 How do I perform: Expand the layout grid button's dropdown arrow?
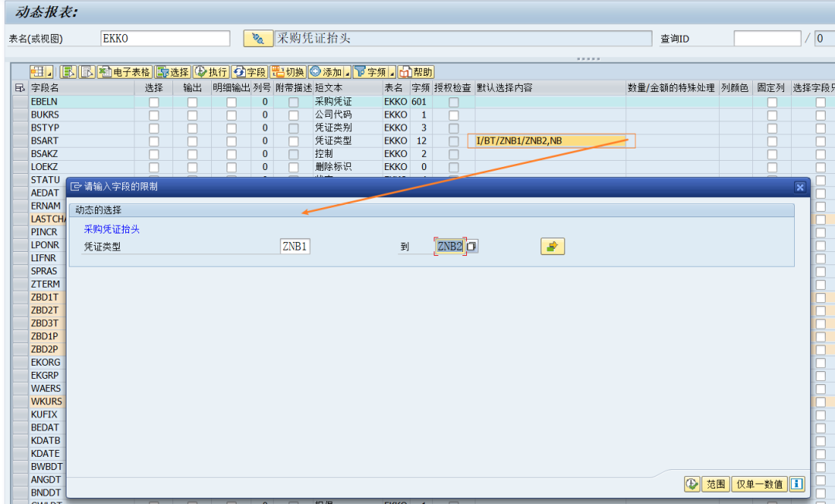pos(49,73)
